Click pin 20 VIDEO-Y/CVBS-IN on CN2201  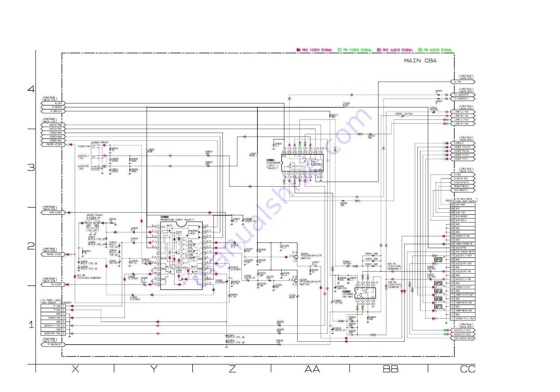click(x=463, y=244)
